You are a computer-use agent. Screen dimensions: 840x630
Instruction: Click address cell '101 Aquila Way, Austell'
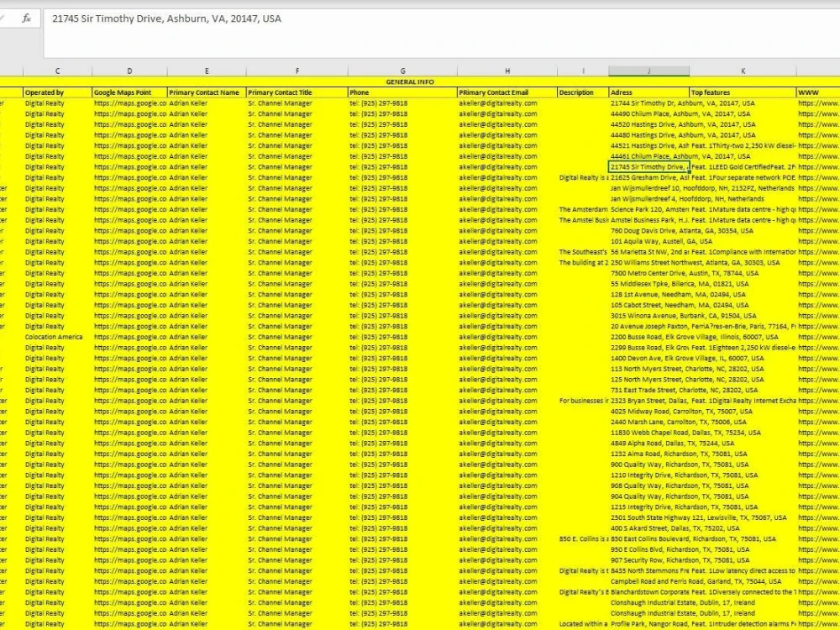click(x=649, y=242)
